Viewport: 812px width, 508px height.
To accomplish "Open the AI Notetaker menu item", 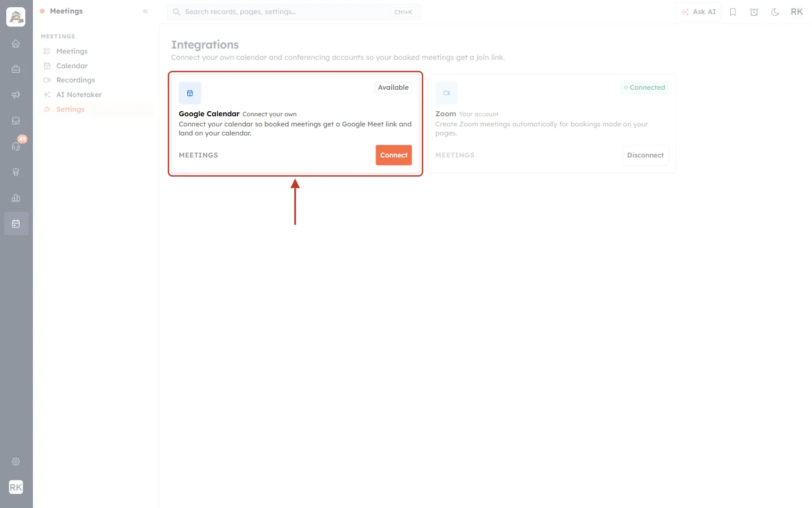I will point(97,95).
